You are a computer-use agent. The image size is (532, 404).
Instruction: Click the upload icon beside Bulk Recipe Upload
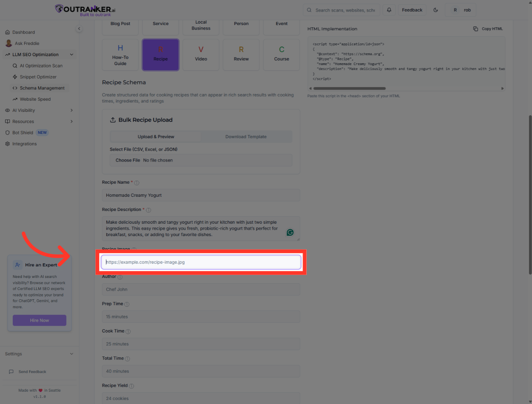point(113,120)
